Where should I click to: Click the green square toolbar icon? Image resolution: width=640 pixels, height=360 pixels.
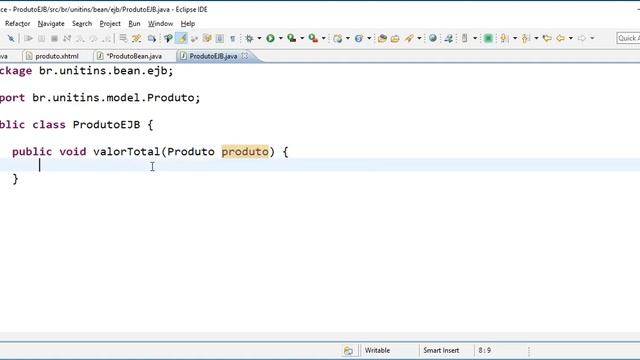tap(488, 38)
